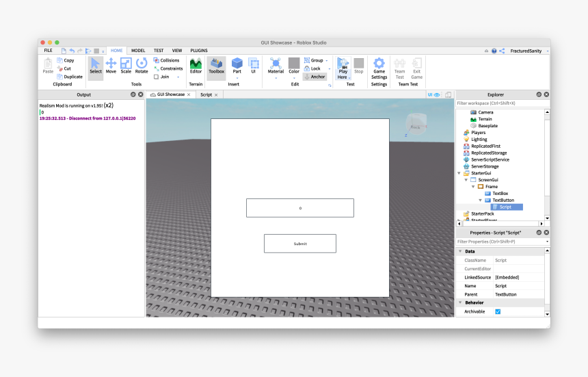
Task: Start Team Test
Action: (x=400, y=68)
